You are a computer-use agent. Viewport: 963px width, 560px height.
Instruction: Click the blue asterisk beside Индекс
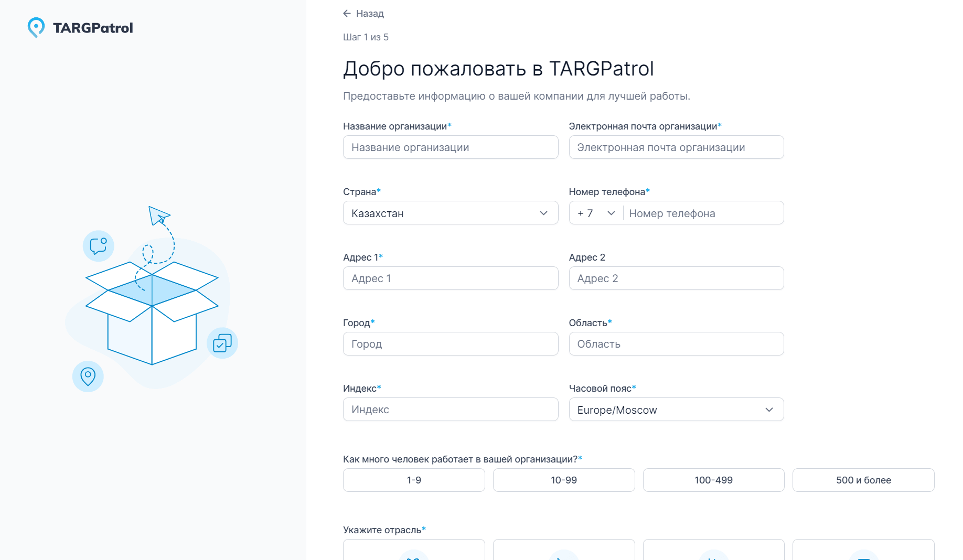coord(378,387)
